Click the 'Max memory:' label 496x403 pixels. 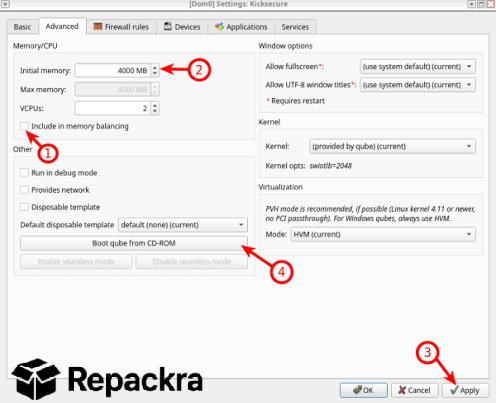tap(43, 89)
